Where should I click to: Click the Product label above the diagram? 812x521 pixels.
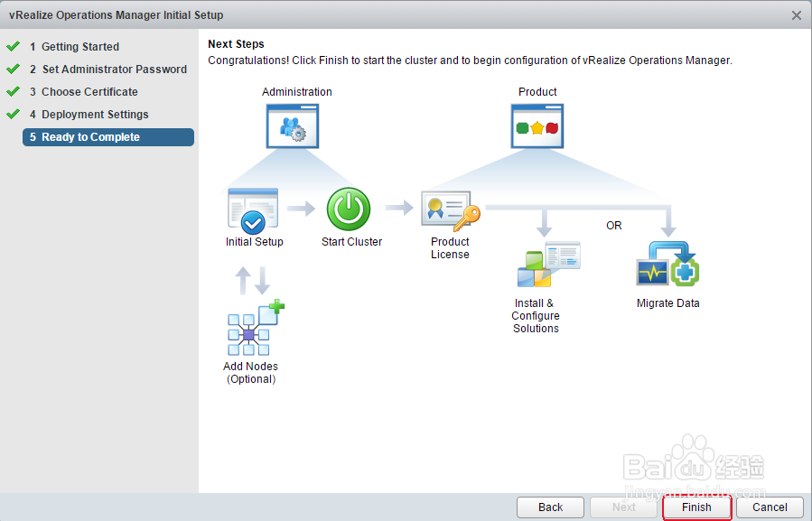pyautogui.click(x=537, y=92)
